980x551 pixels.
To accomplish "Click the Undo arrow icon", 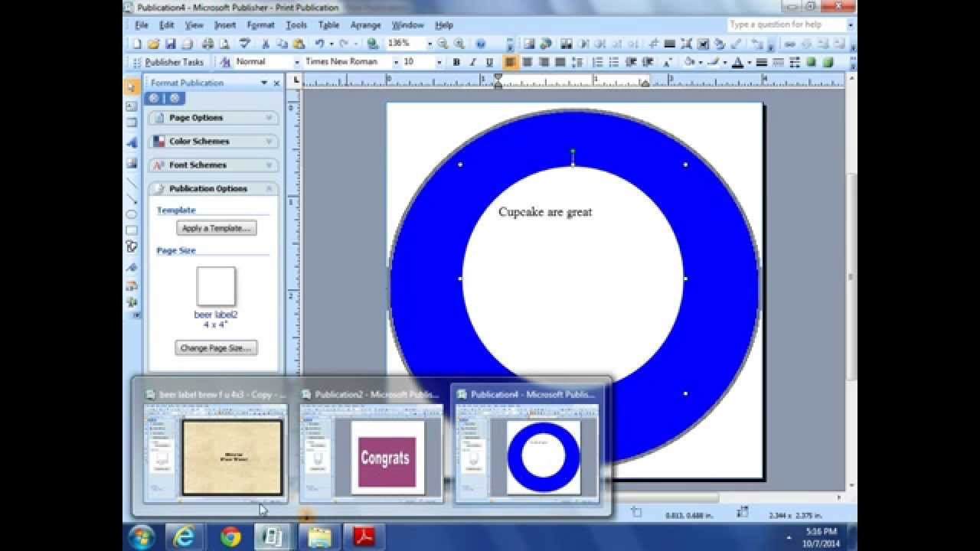I will click(x=318, y=44).
